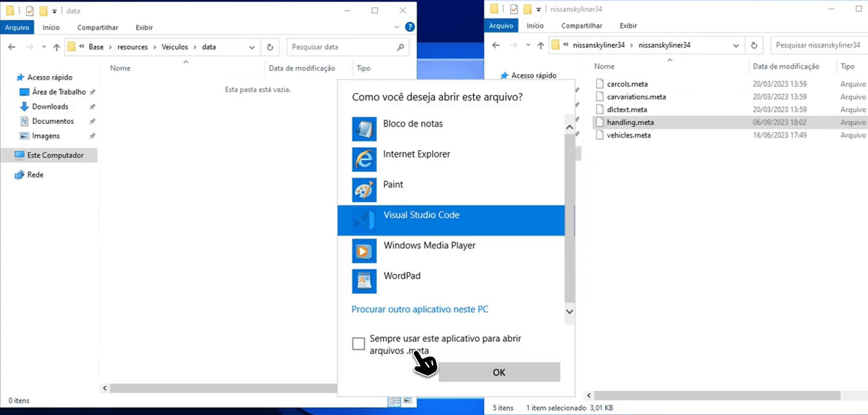Click the app list scrollbar up arrow
The width and height of the screenshot is (868, 415).
[570, 128]
